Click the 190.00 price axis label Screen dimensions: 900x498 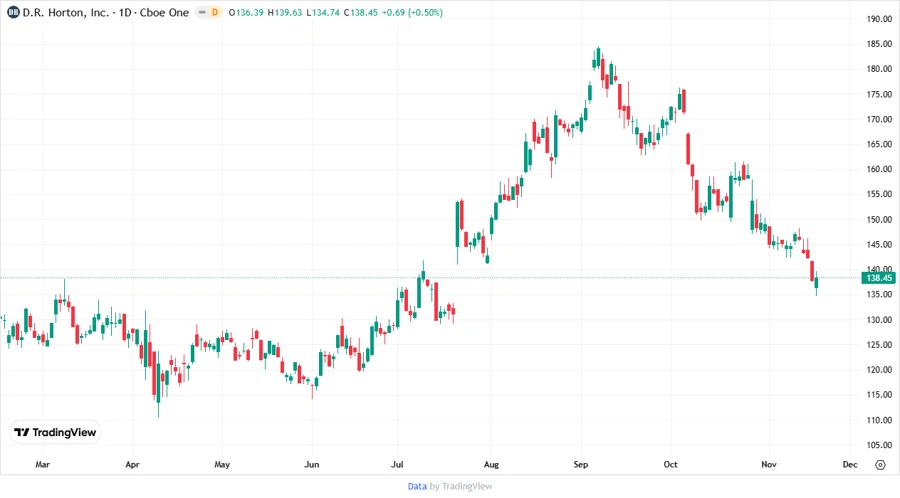879,19
